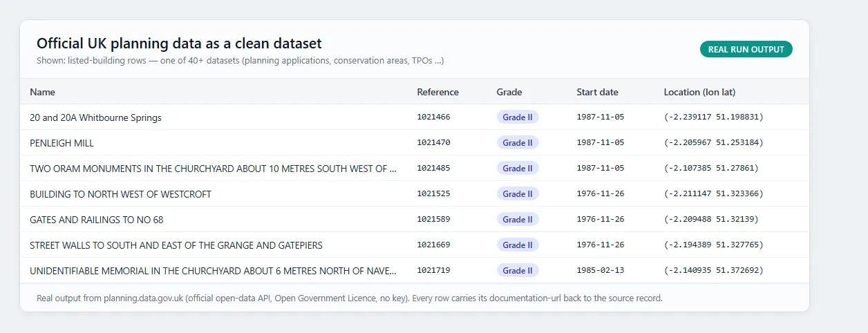Image resolution: width=868 pixels, height=333 pixels.
Task: Click start date for reference 1021669
Action: pos(601,245)
